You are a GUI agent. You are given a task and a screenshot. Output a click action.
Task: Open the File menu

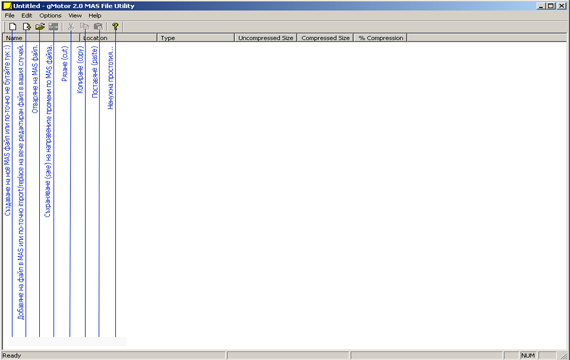click(9, 16)
